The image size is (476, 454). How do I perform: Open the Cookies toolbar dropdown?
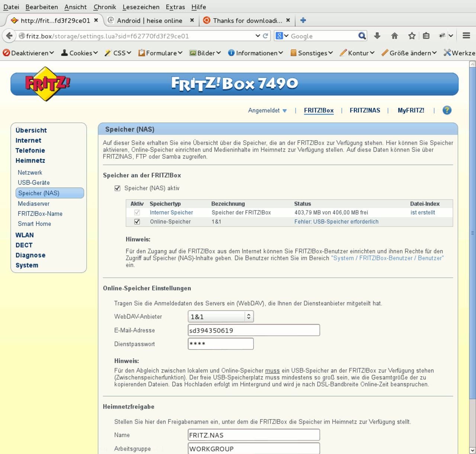coord(80,53)
